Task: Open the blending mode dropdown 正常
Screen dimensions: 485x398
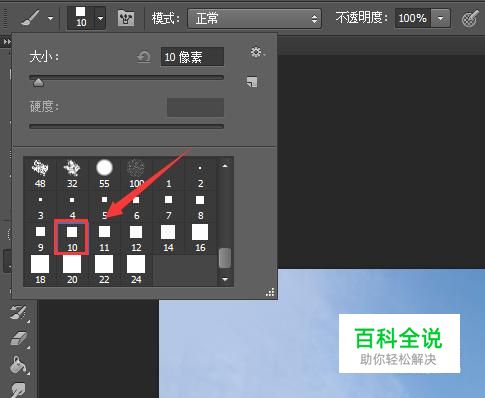Action: [254, 18]
